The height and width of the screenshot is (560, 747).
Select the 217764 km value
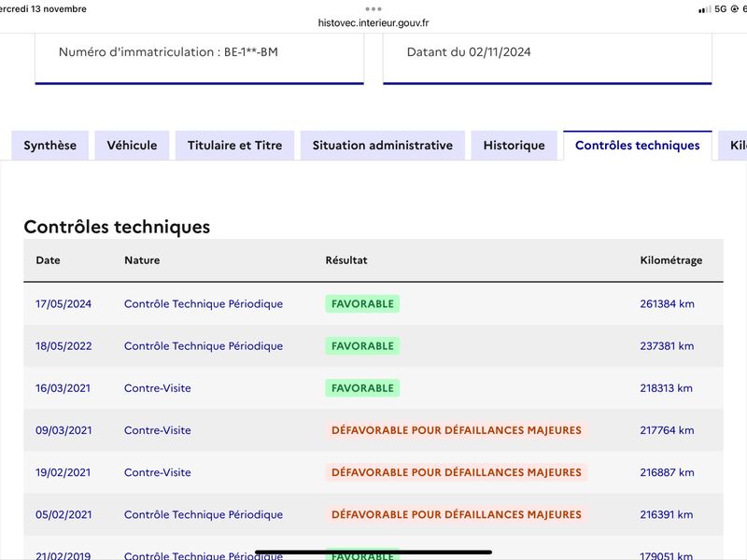(x=667, y=430)
